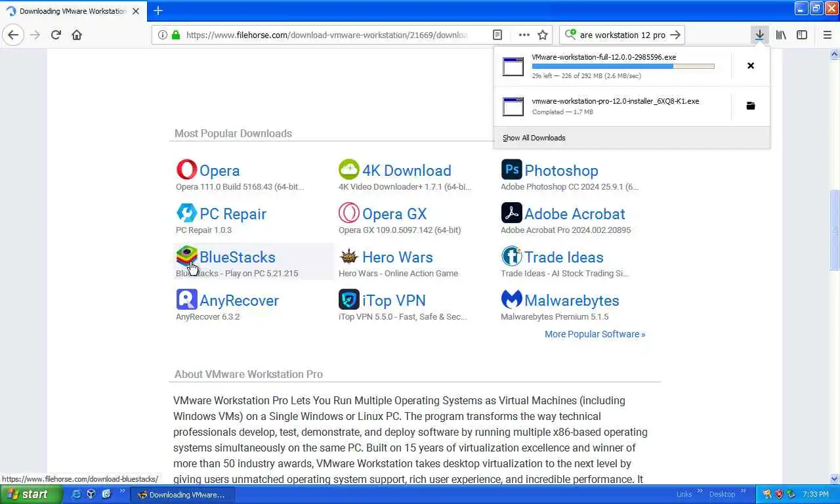Open the 4K Download link

407,171
